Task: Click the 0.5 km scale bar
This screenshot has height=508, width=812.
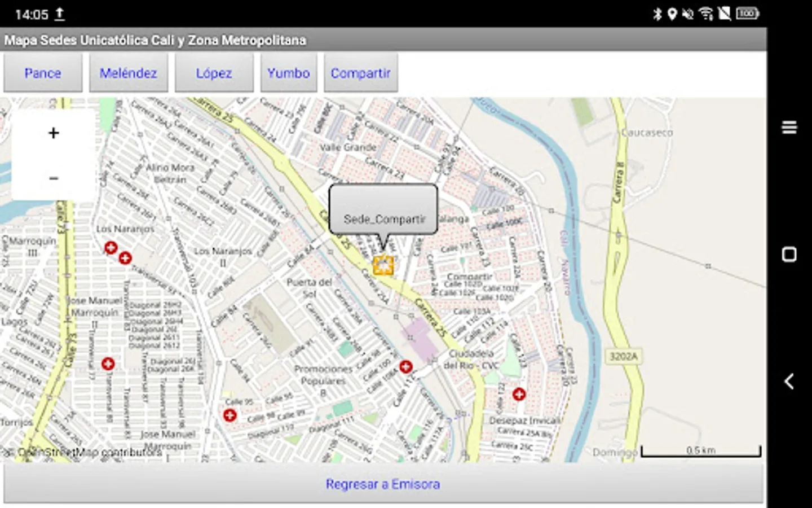Action: point(701,451)
